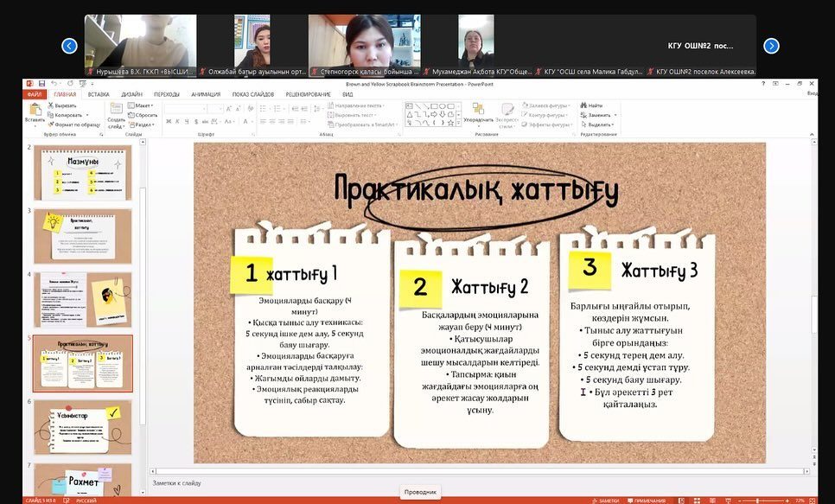Click the Вырезать (Cut) scissors icon
Screen dimensions: 835x504
tap(51, 105)
